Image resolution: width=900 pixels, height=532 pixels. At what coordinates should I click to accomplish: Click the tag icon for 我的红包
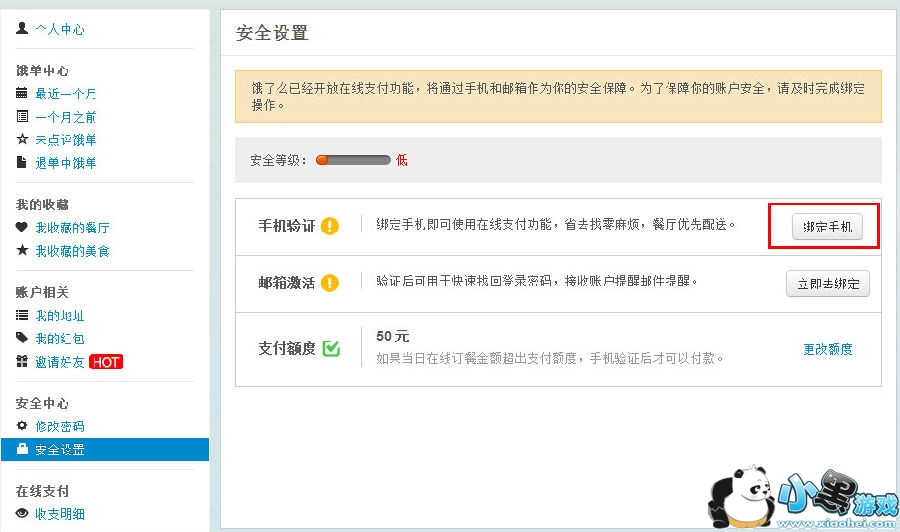click(22, 338)
